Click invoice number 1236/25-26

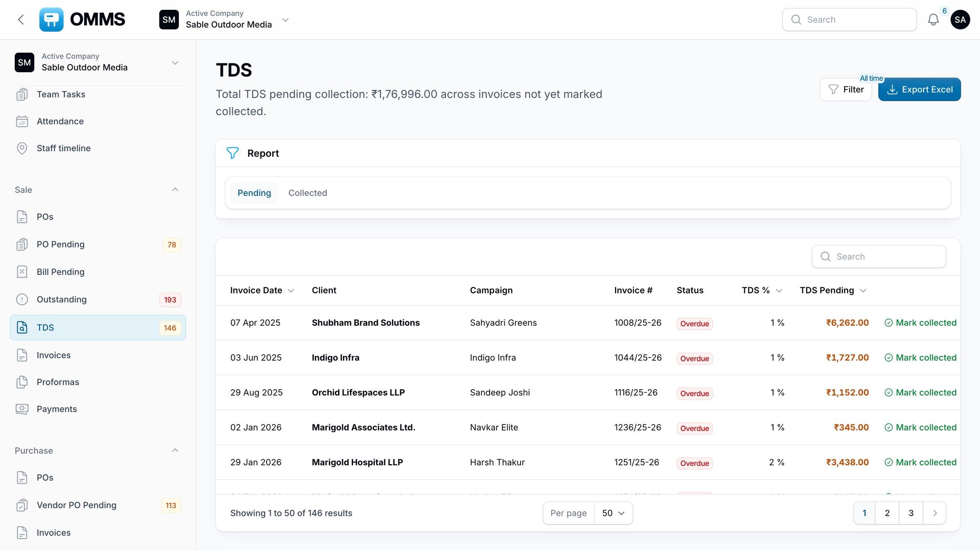[x=637, y=427]
